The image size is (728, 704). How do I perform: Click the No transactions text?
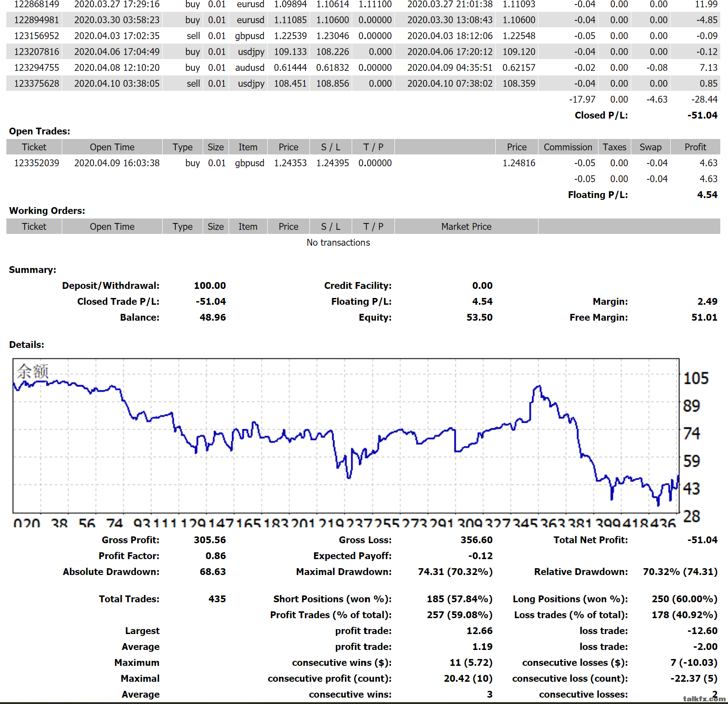click(338, 243)
